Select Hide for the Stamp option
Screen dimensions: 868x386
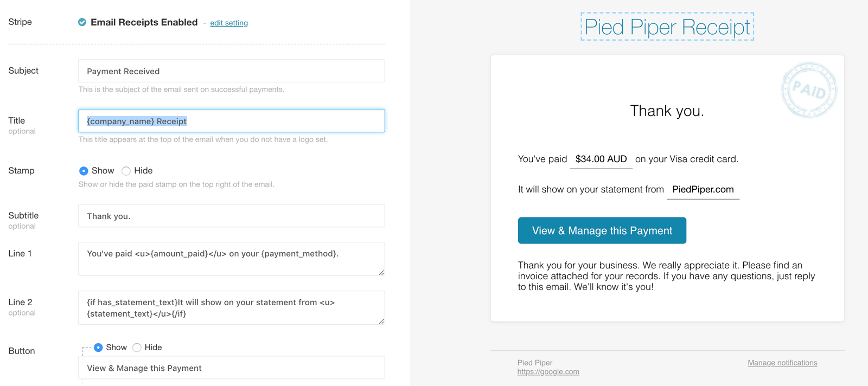point(126,171)
